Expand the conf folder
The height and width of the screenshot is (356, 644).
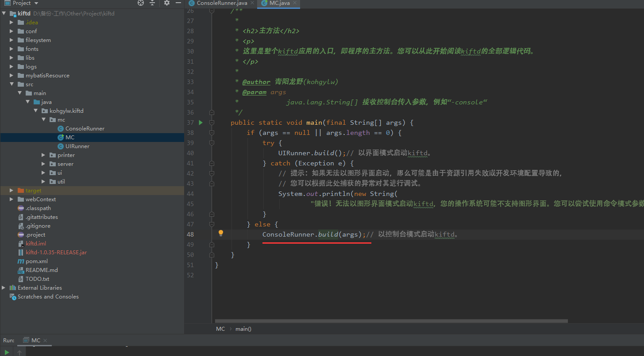click(x=12, y=31)
